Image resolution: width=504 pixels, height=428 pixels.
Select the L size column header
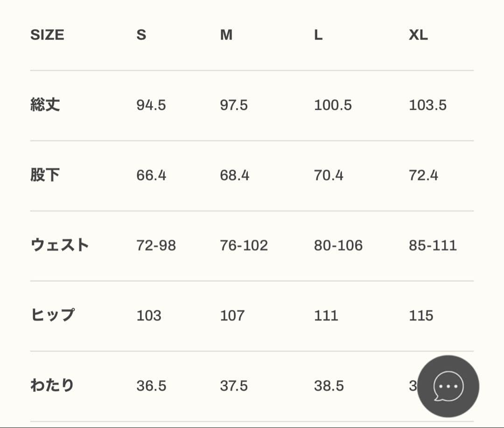(x=318, y=34)
